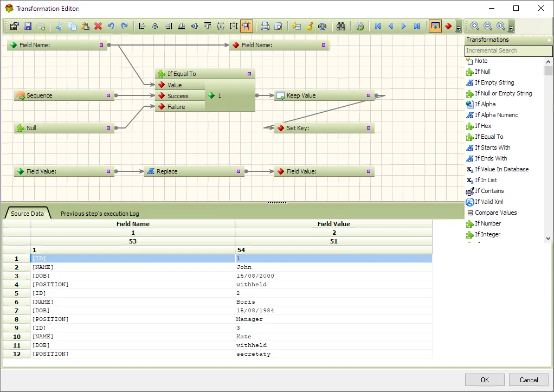Click the cell containing 'secretaty'

click(333, 354)
